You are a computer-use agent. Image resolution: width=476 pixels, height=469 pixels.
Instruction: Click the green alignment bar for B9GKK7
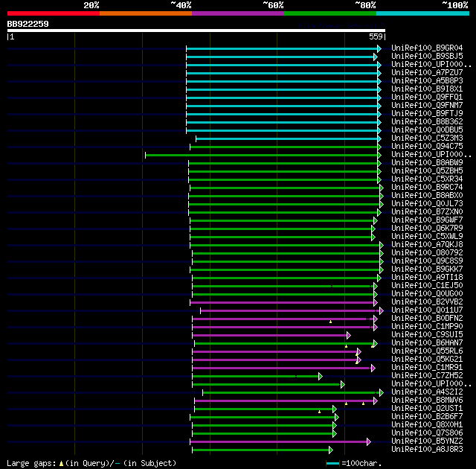pyautogui.click(x=285, y=270)
